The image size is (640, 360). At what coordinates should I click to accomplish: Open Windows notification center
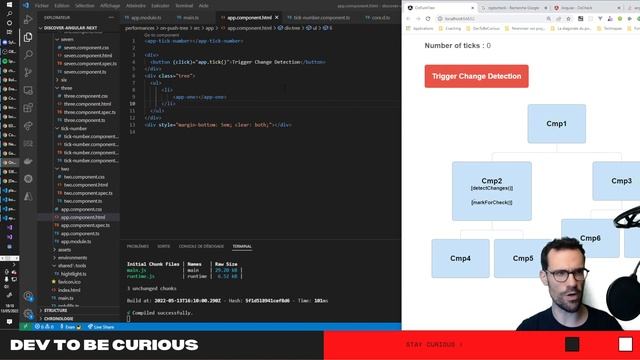(x=9, y=322)
